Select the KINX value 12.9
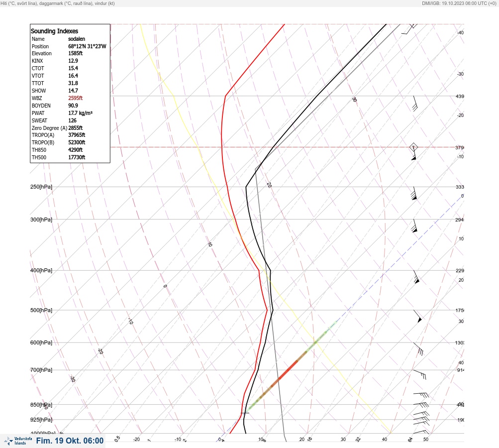 [73, 61]
